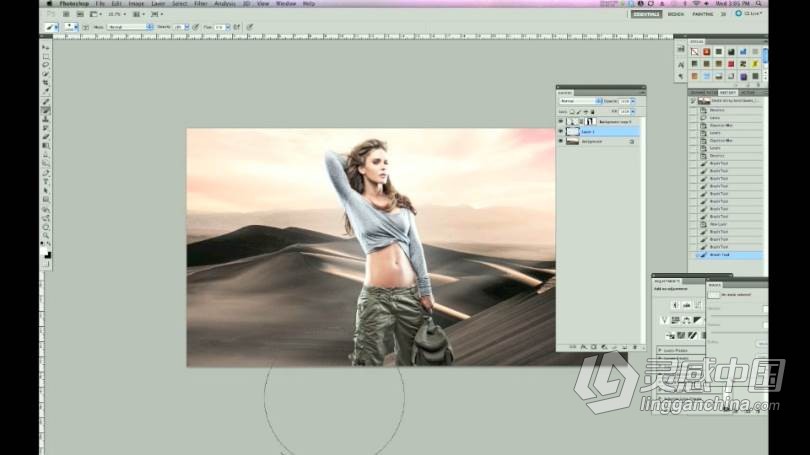
Task: Open the Brush Preset picker
Action: click(71, 27)
